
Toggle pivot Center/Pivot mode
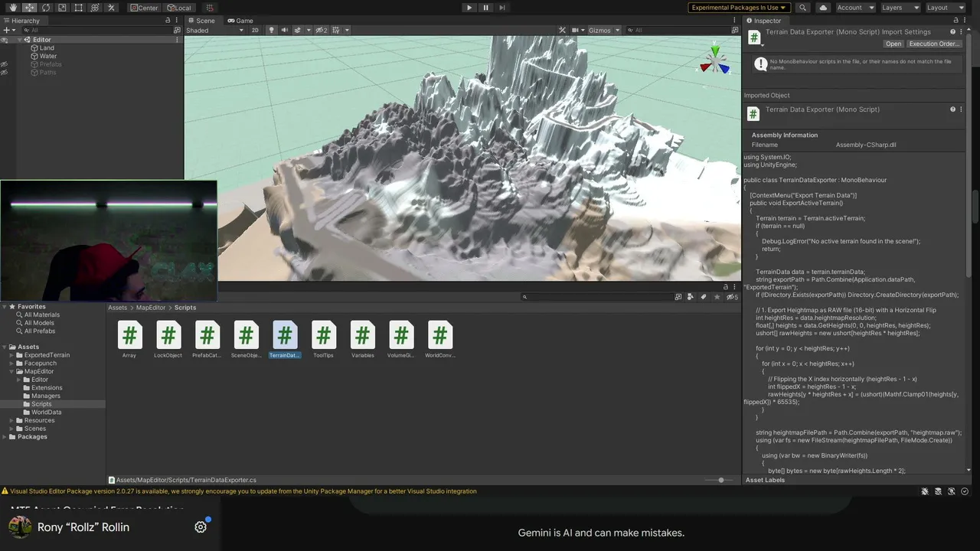[144, 8]
